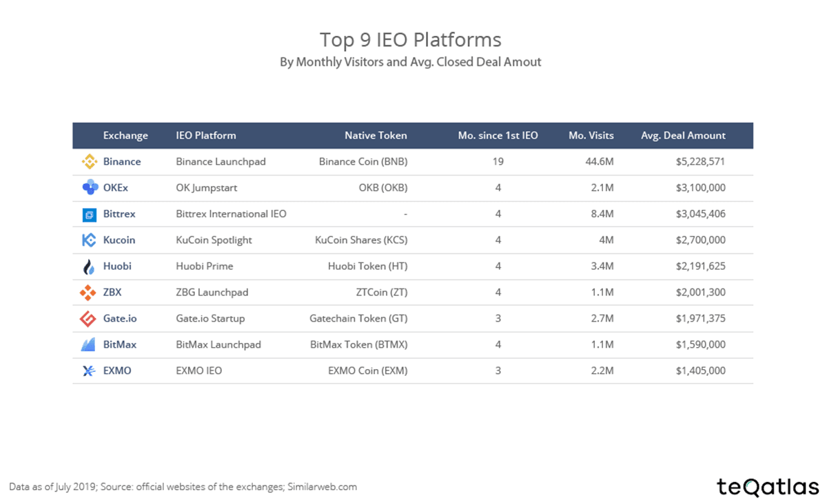Click the Binance logo icon
Viewport: 827px width, 504px height.
tap(90, 162)
